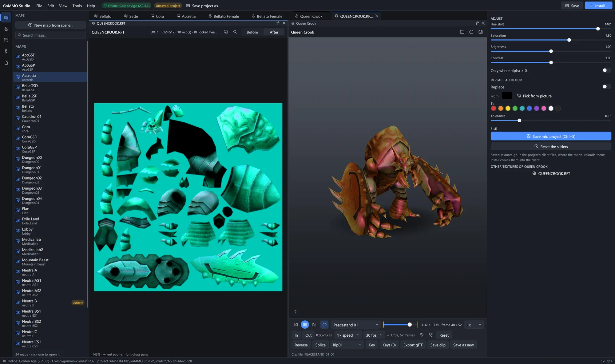Image resolution: width=615 pixels, height=364 pixels.
Task: Open the folder icon in the Queen Crook viewer
Action: tap(462, 32)
